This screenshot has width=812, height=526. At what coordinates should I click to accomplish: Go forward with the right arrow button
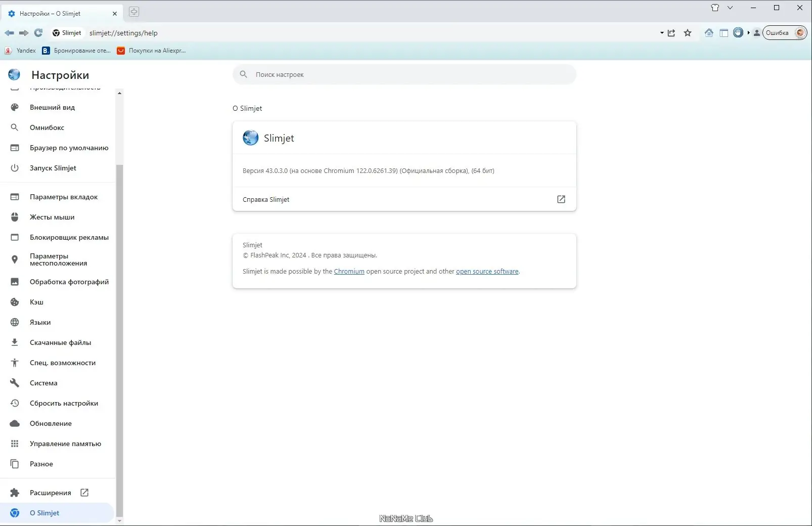pyautogui.click(x=24, y=33)
